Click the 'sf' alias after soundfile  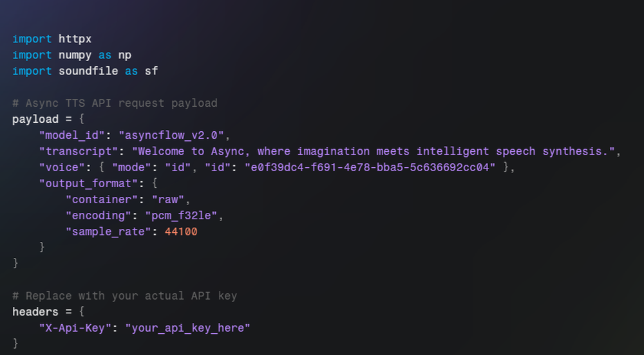(151, 71)
